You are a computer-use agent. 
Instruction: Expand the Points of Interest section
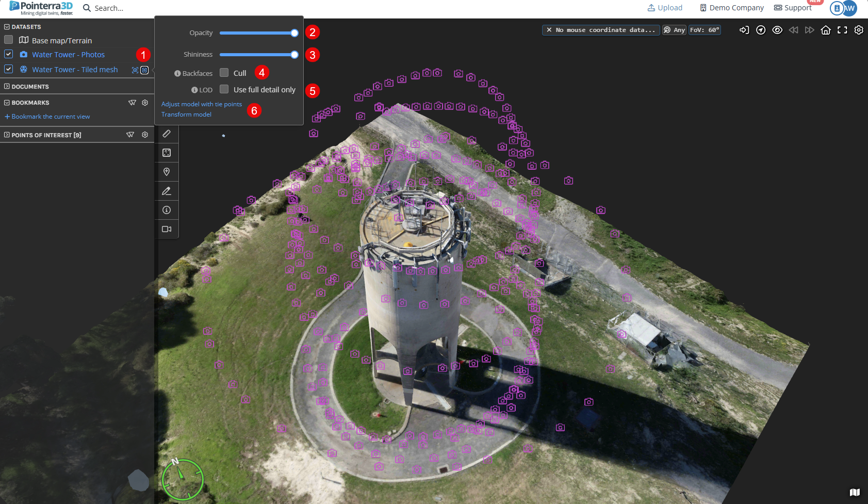7,135
